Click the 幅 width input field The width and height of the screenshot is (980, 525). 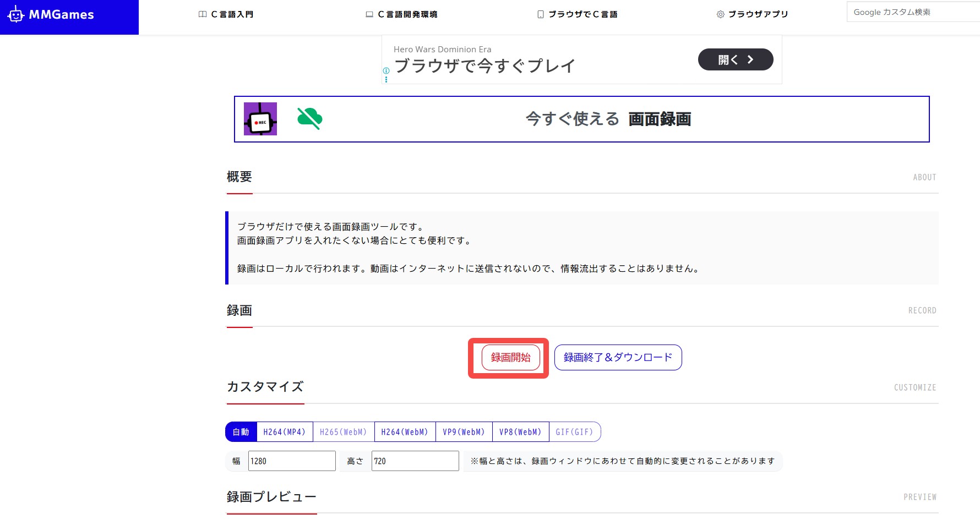click(292, 461)
